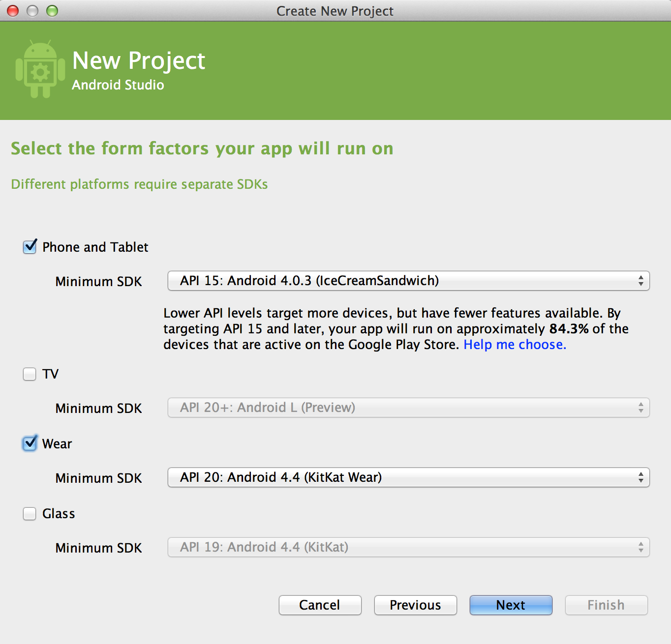Click the Glass Minimum SDK dropdown

(x=408, y=547)
